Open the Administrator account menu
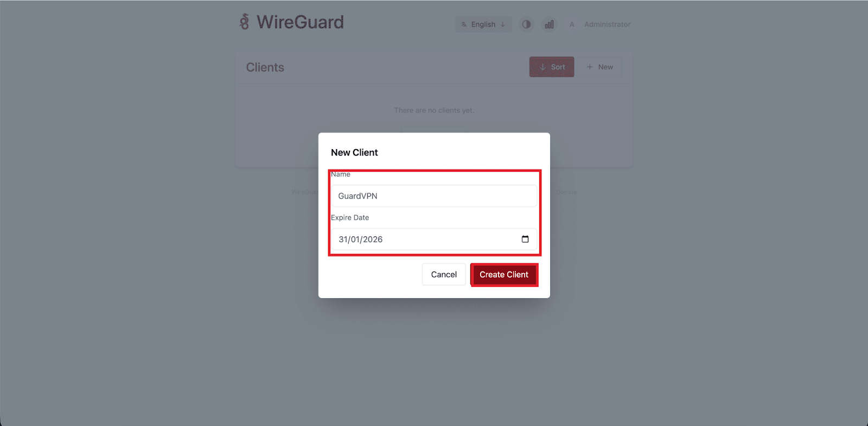 [607, 24]
